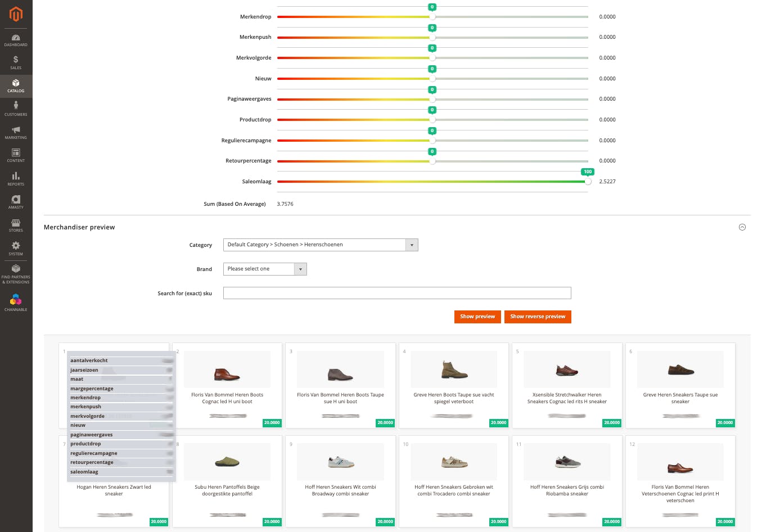Select the Hoff Sneakers Trocadero thumbnail

point(454,462)
